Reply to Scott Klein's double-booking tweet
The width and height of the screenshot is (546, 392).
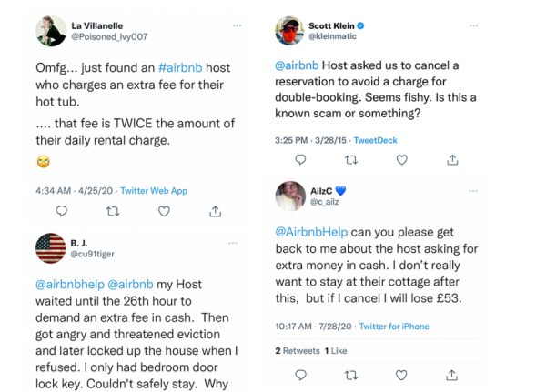[300, 160]
